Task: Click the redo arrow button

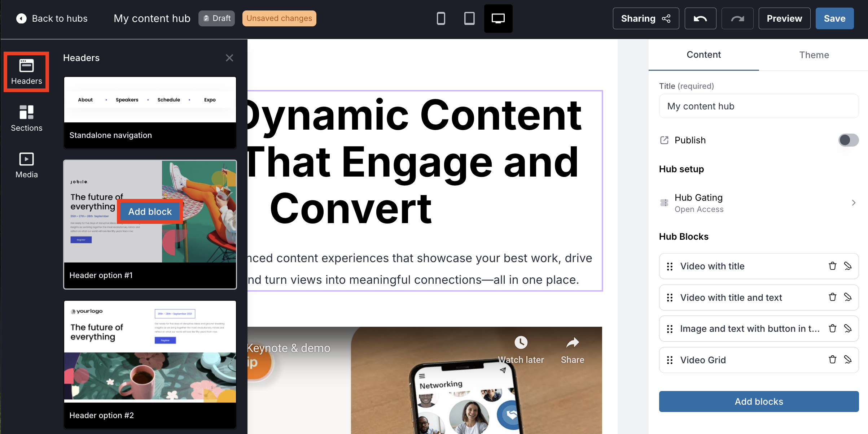Action: coord(737,18)
